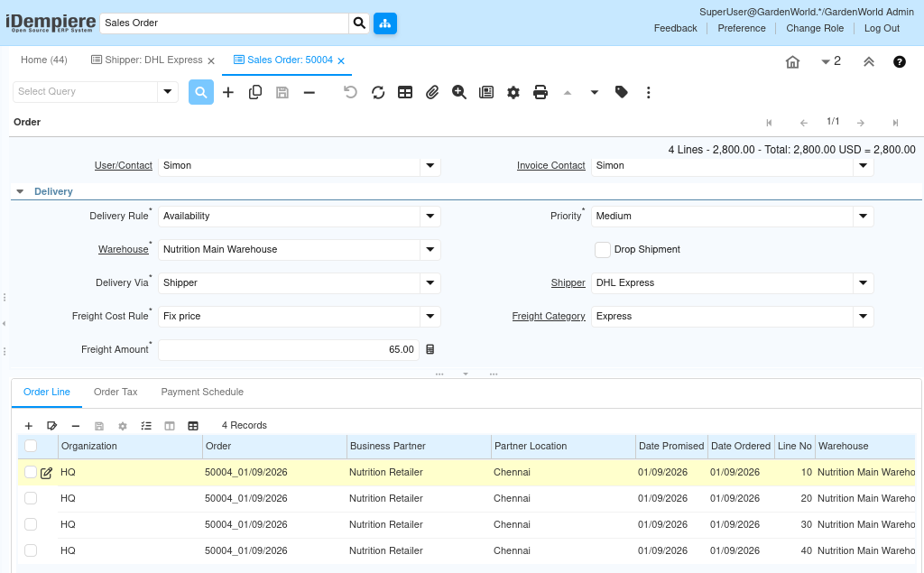
Task: Open the Process gear icon in toolbar
Action: (x=513, y=92)
